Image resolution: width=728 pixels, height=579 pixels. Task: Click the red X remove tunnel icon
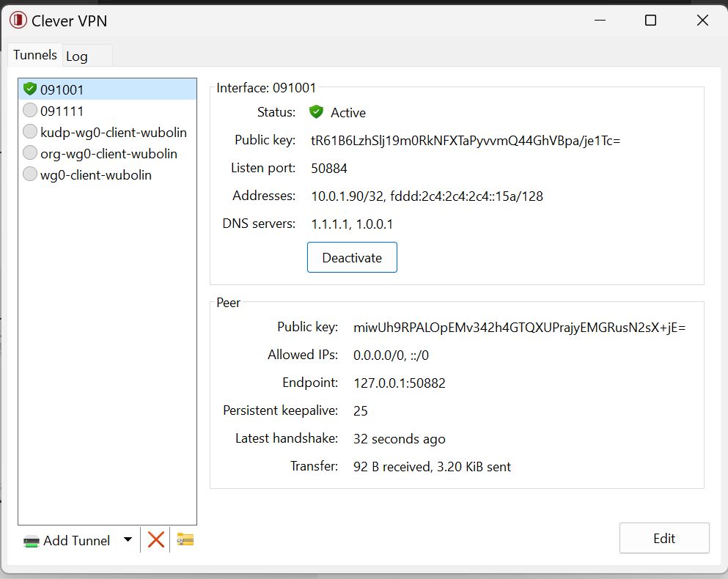click(x=155, y=540)
